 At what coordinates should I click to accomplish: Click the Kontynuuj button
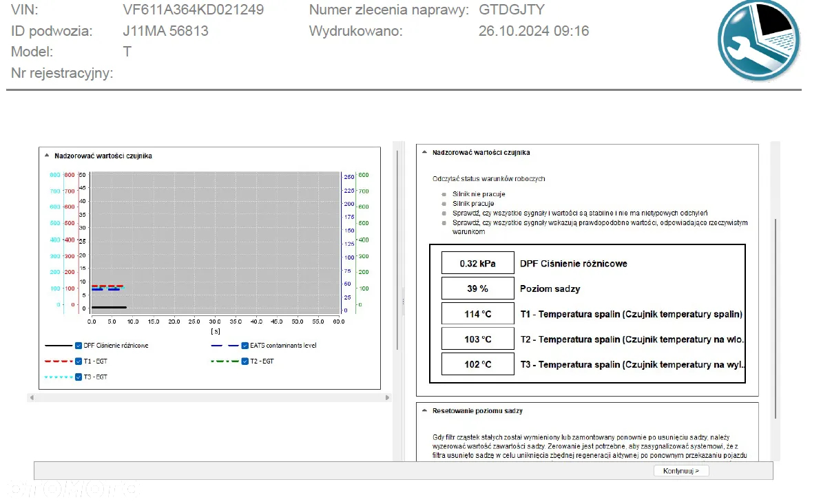(x=681, y=471)
